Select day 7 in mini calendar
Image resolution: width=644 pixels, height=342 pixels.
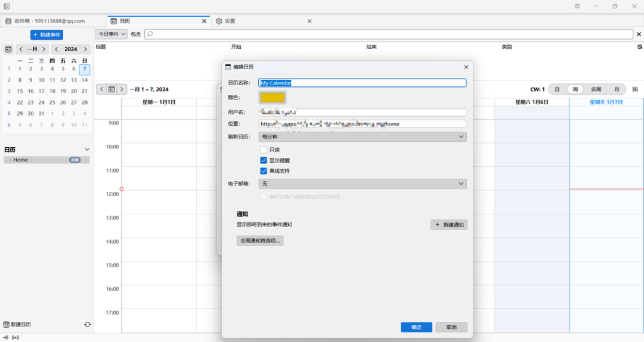(85, 69)
